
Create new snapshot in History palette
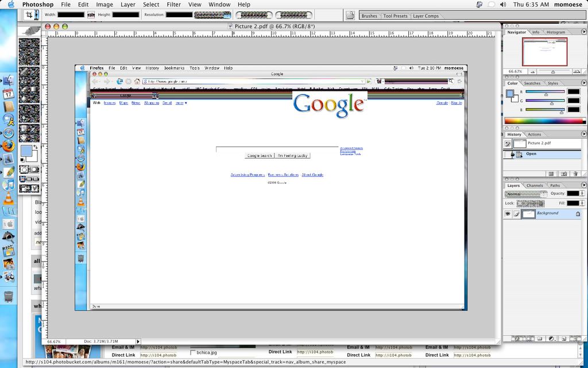pyautogui.click(x=564, y=174)
